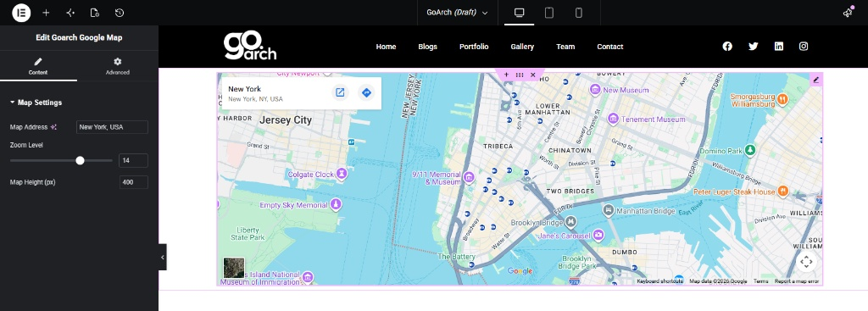Viewport: 868px width, 311px height.
Task: Focus the Map Address input field
Action: pos(112,127)
